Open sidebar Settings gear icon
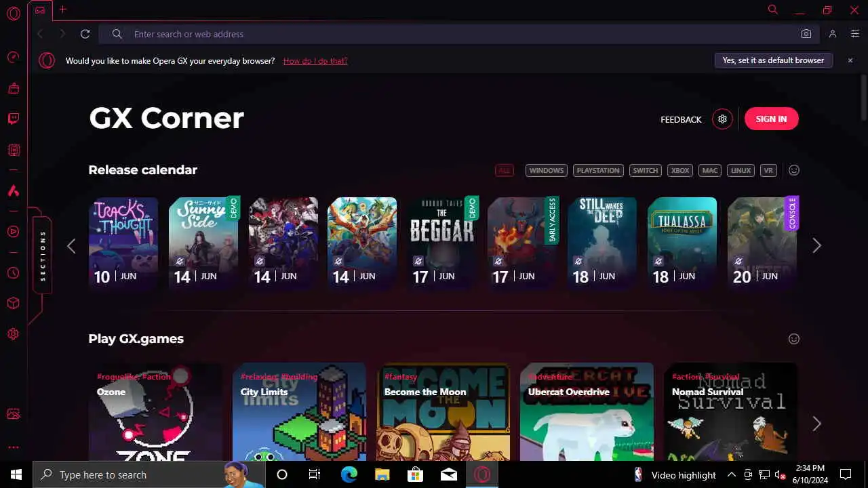The width and height of the screenshot is (868, 488). click(x=14, y=334)
